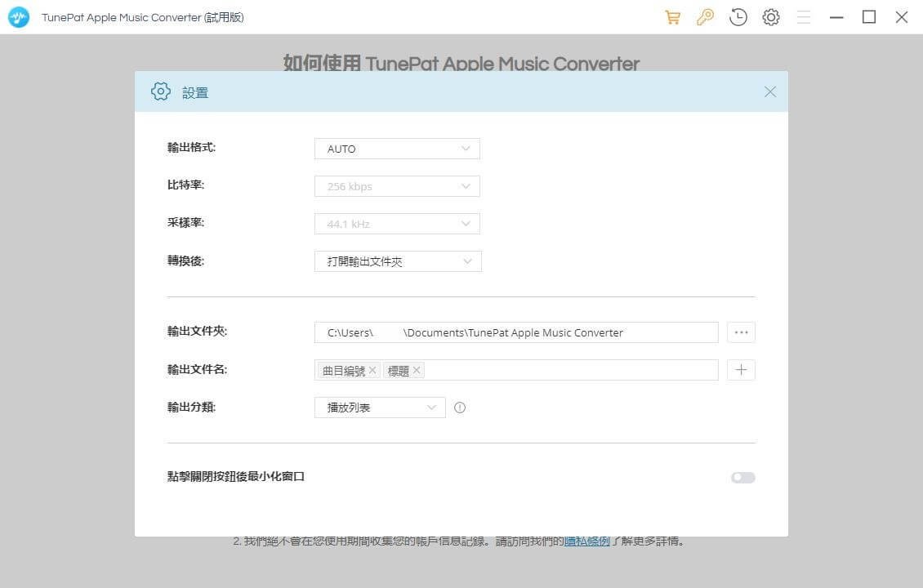Select the 曲目編號 tag label
Screen dimensions: 923x588
[x=344, y=371]
